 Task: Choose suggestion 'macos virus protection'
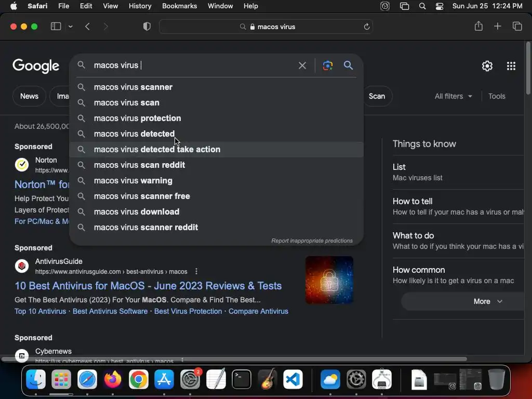pyautogui.click(x=217, y=118)
